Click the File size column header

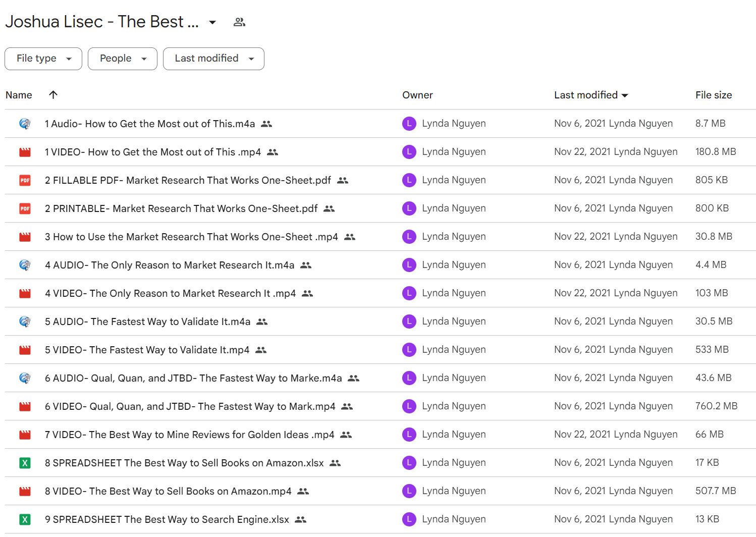tap(714, 95)
